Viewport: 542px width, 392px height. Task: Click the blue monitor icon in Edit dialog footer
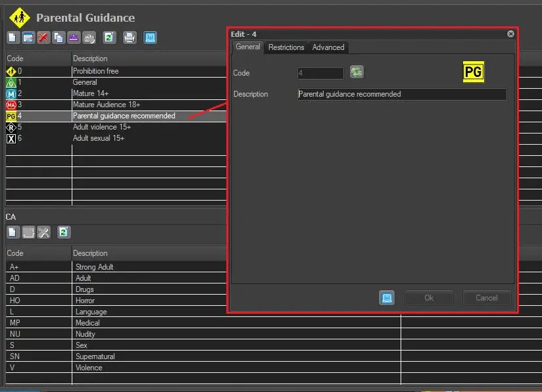387,298
